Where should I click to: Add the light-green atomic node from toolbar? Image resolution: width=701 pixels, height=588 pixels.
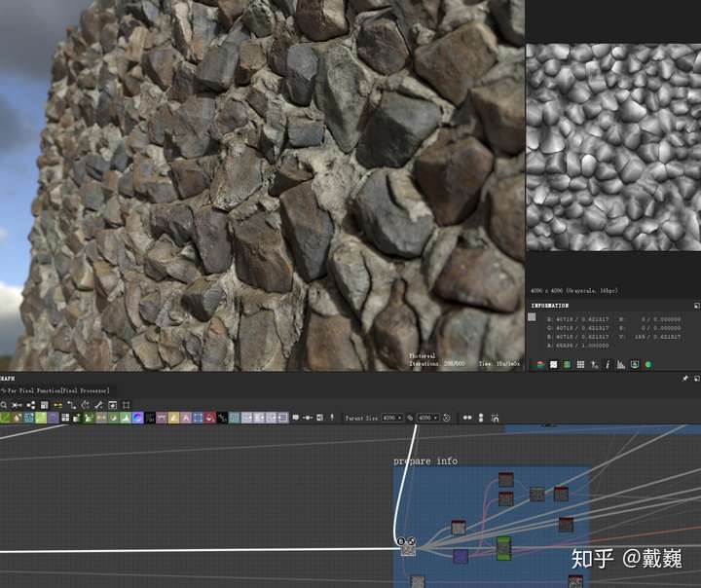coord(41,418)
